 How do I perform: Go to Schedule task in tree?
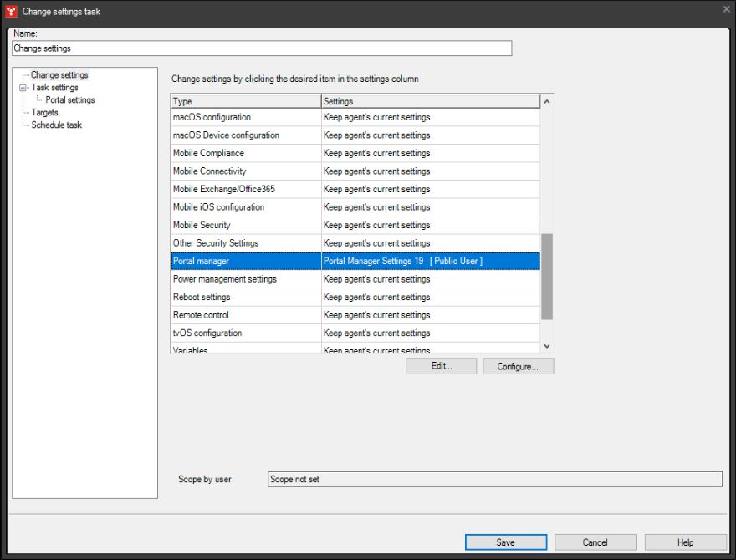coord(57,125)
